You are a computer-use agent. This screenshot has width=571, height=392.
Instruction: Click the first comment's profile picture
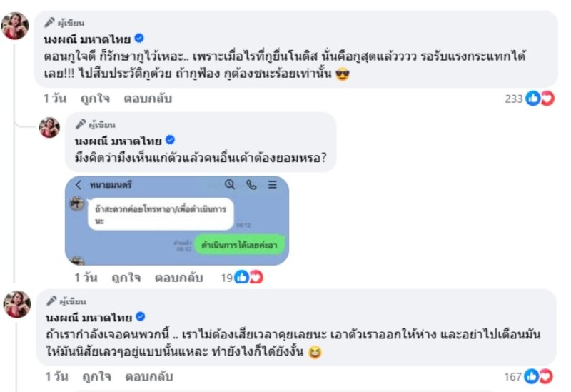pos(16,26)
